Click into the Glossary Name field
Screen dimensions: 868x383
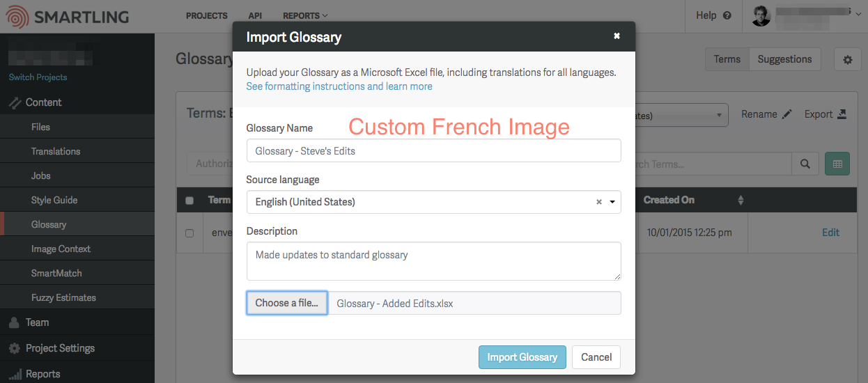(433, 150)
